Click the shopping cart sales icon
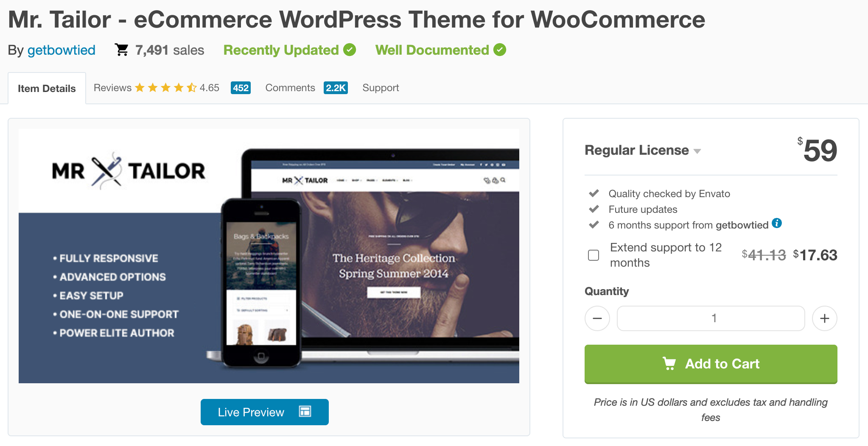 [x=121, y=50]
